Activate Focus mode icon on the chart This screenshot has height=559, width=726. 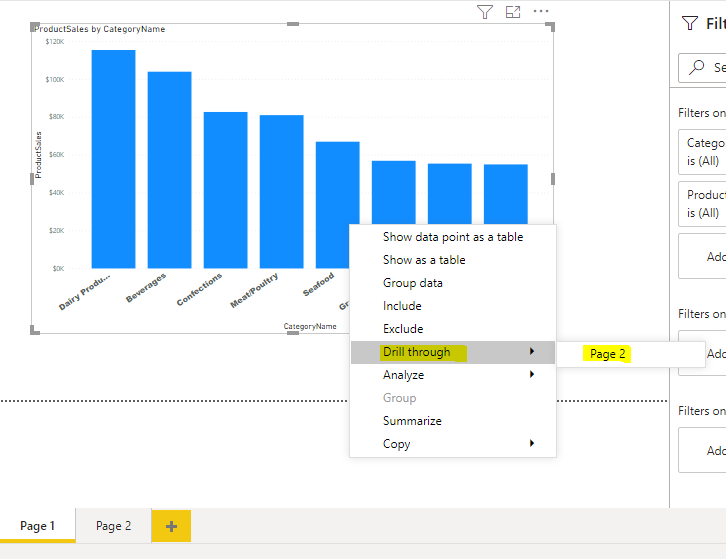(513, 12)
